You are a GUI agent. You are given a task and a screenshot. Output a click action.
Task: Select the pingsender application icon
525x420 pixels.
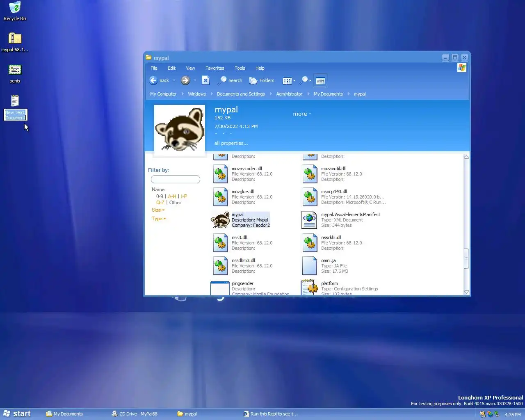click(220, 288)
